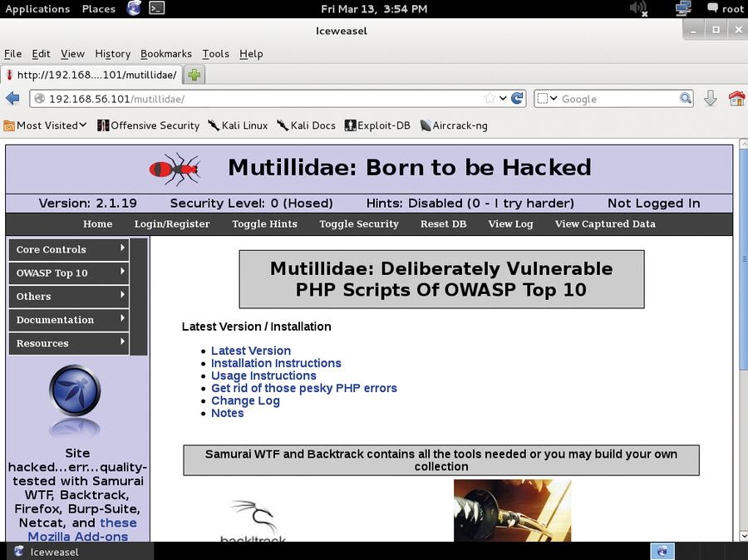Open the search engine selector dropdown

(547, 98)
